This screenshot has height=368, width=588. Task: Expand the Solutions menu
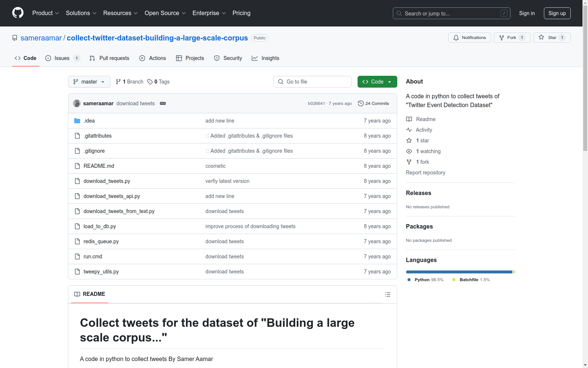(x=81, y=13)
